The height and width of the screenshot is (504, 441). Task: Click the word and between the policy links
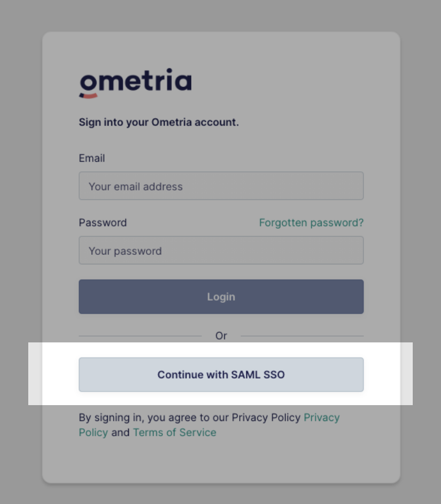pyautogui.click(x=120, y=432)
